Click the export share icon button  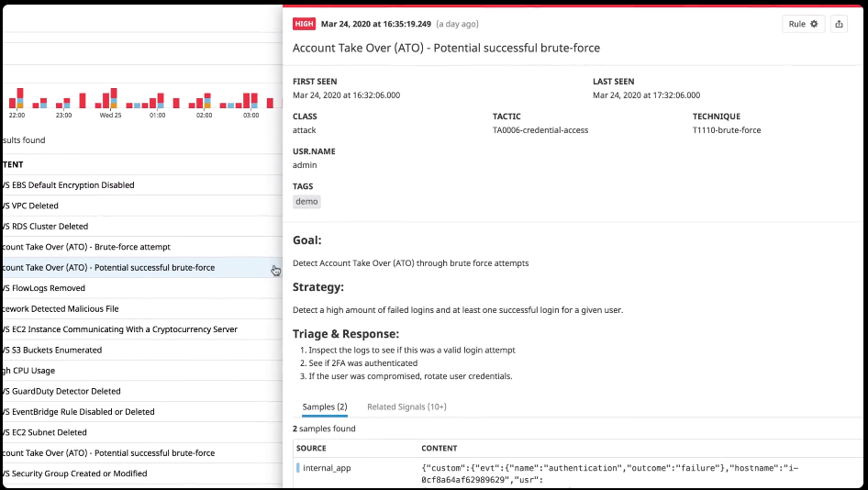[x=839, y=24]
